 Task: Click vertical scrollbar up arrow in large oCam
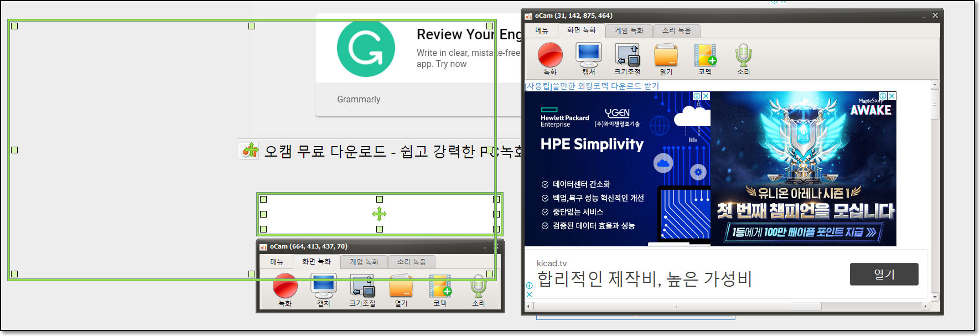[x=935, y=85]
